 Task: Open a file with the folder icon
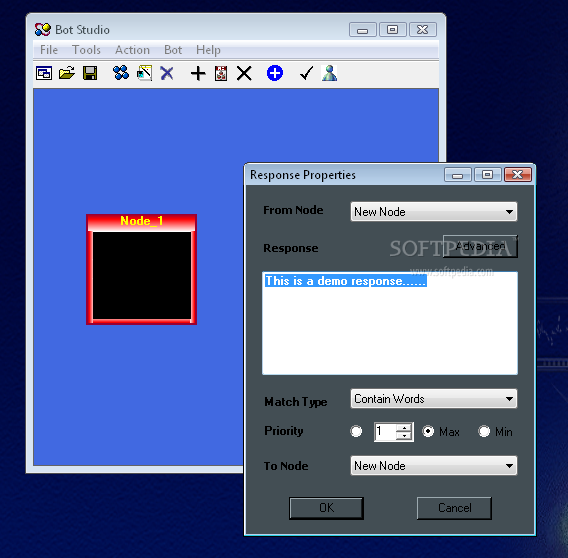click(x=67, y=74)
